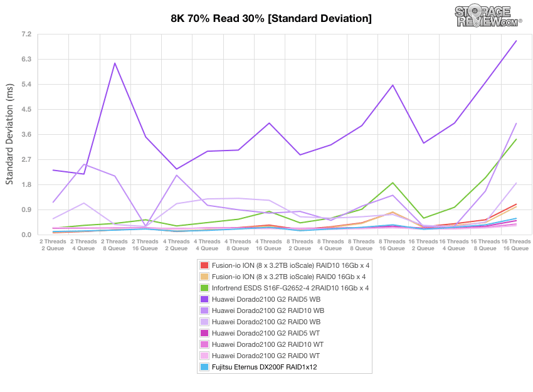Select legend label Fujitsu Eternus DX200F RAID1x12
533x392 pixels.
point(264,367)
